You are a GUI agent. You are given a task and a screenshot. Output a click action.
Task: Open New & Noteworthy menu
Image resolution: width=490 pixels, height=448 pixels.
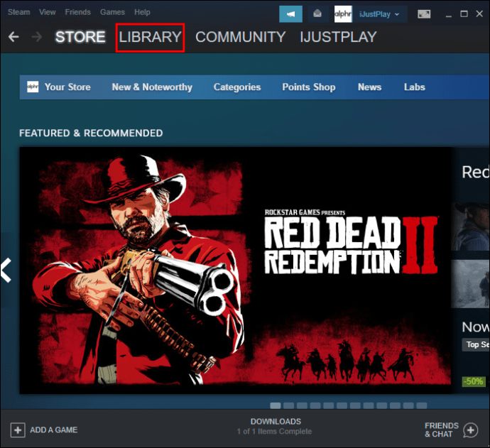(x=152, y=87)
